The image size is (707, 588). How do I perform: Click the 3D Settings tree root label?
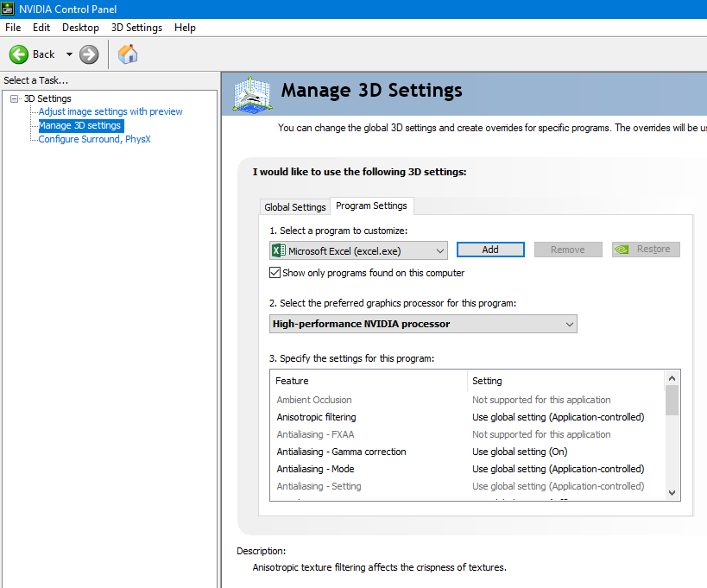click(x=47, y=98)
